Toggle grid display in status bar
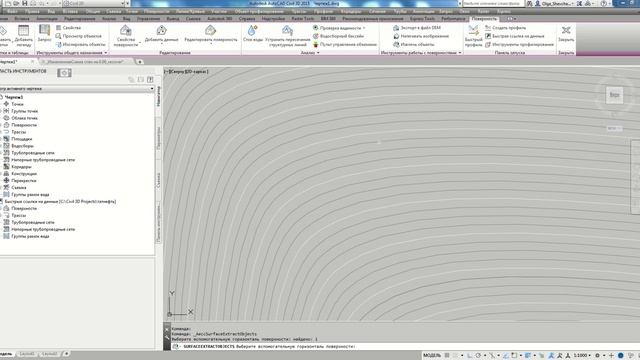This screenshot has width=640, height=360. (x=447, y=356)
